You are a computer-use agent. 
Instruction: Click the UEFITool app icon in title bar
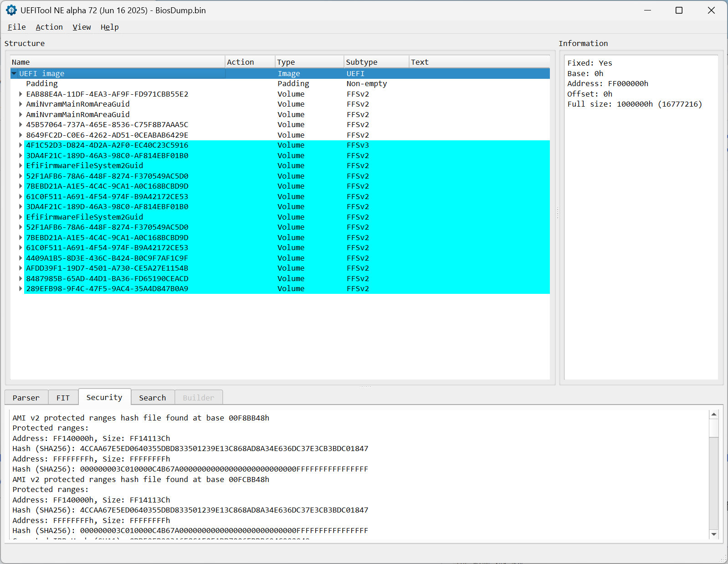click(x=11, y=10)
